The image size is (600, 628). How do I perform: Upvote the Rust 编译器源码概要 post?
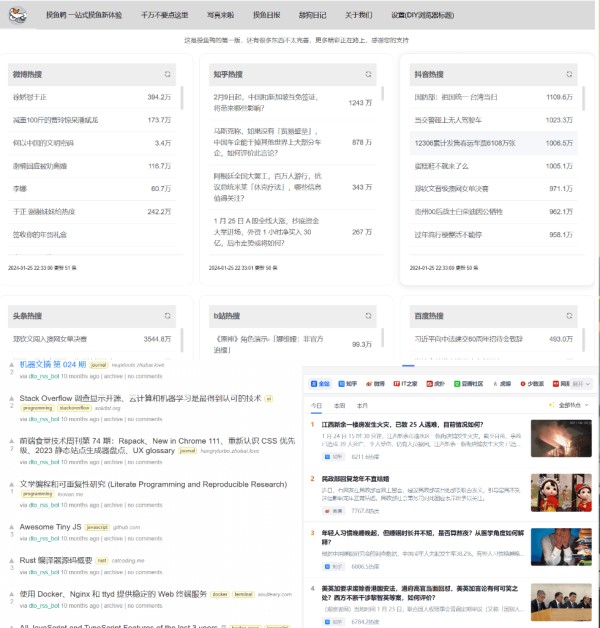click(12, 560)
